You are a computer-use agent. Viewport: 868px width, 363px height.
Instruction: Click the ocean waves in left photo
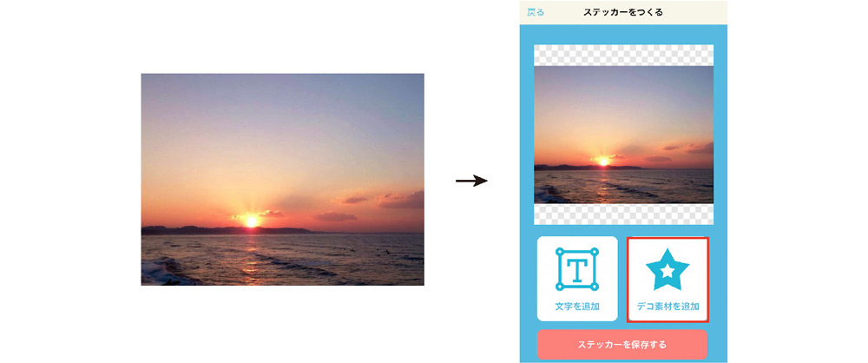coord(282,260)
